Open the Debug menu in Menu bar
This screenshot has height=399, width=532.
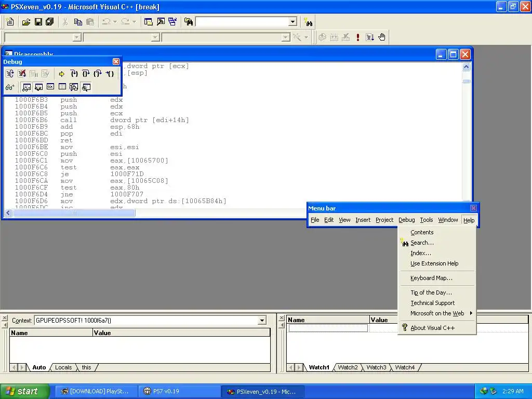coord(406,220)
